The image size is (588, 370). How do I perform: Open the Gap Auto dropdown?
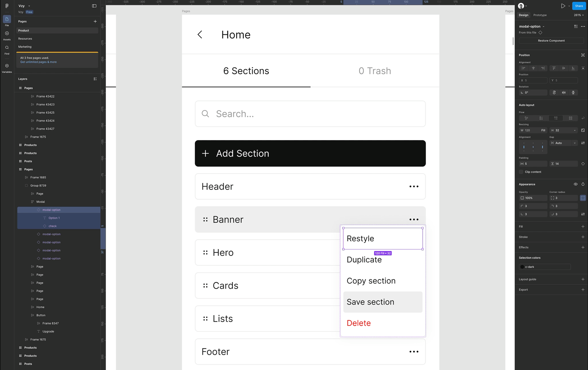point(574,143)
